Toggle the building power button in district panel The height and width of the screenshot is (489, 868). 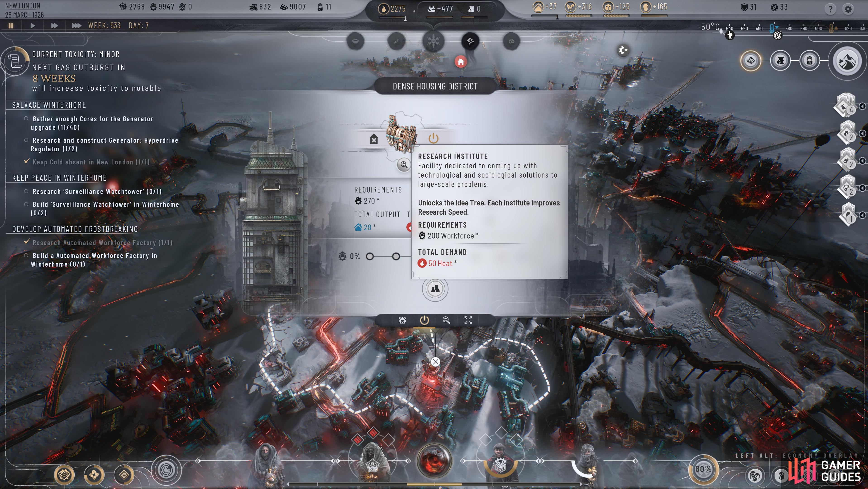pos(433,138)
